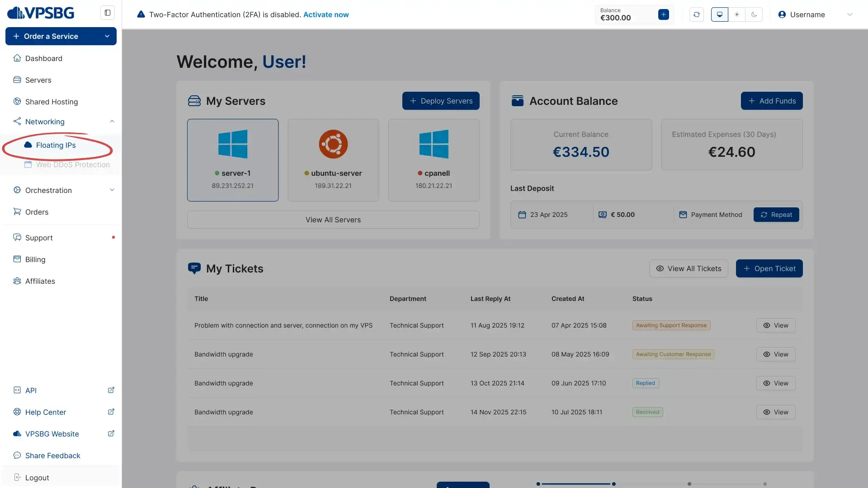Expand the Orchestration menu section

click(112, 190)
